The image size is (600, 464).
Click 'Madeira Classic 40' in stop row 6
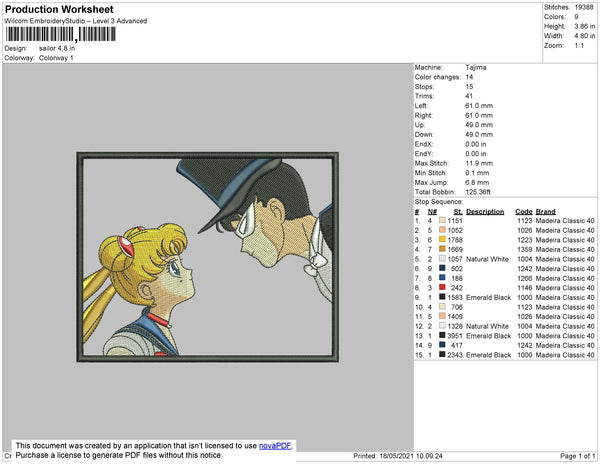(565, 269)
